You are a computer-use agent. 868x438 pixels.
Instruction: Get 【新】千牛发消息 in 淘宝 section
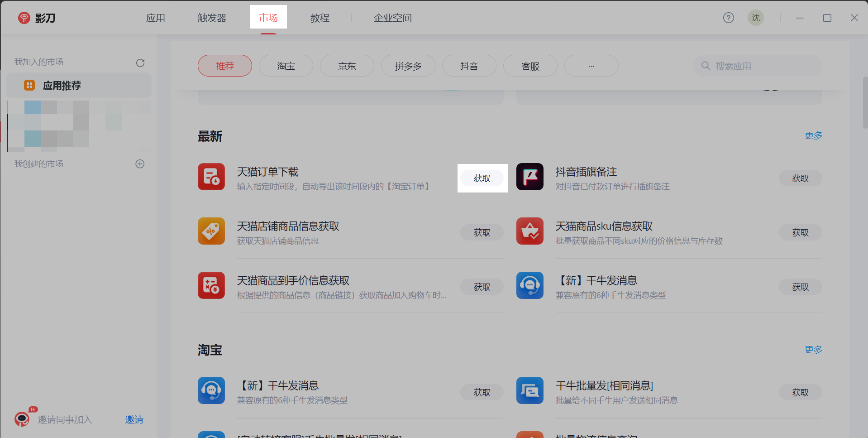[482, 392]
